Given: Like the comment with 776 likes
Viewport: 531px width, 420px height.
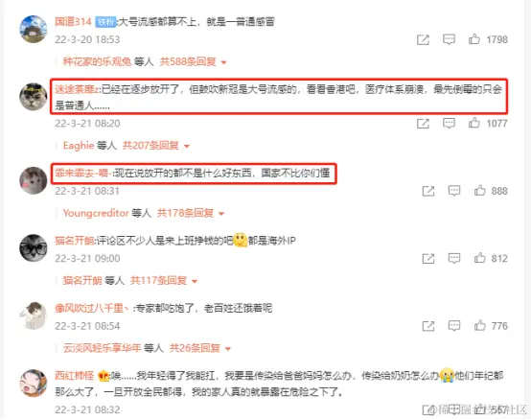Looking at the screenshot, I should (x=479, y=326).
